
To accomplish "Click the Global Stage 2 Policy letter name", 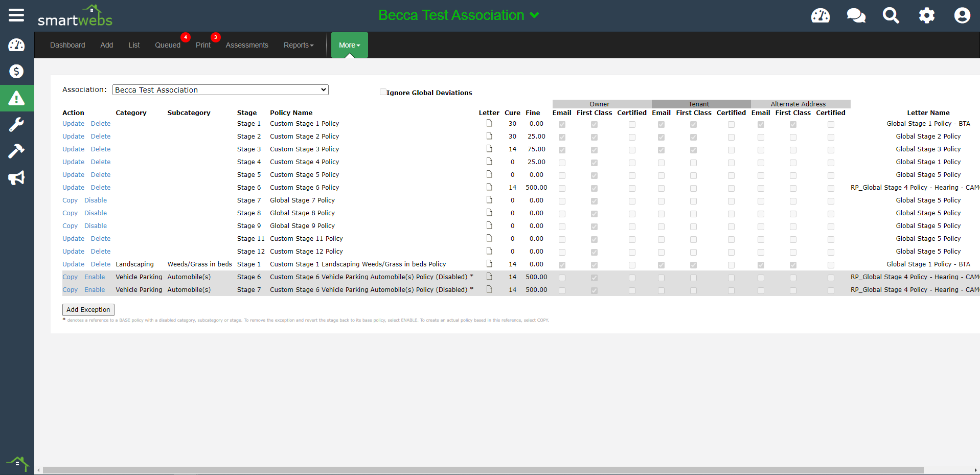I will (x=928, y=136).
